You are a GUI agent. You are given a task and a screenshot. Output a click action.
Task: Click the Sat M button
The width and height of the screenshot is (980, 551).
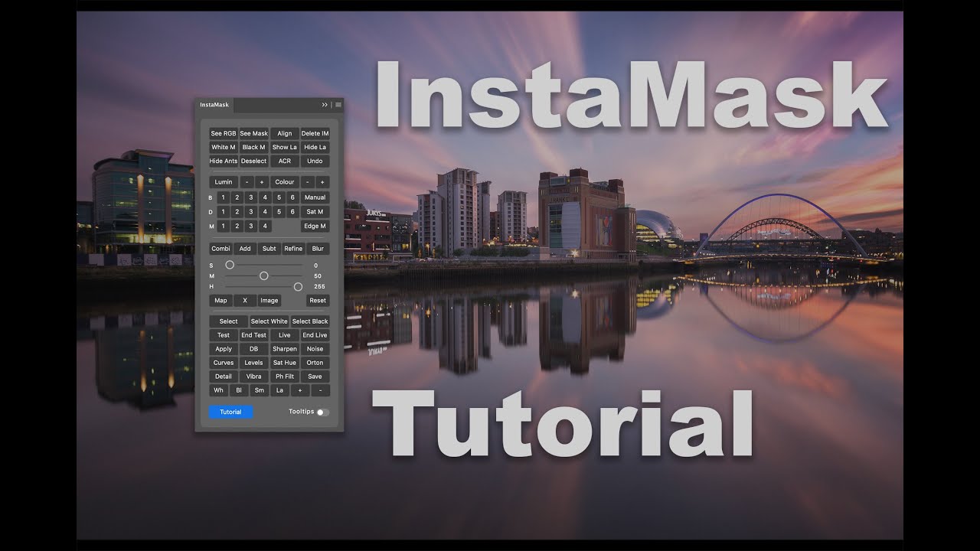tap(315, 211)
